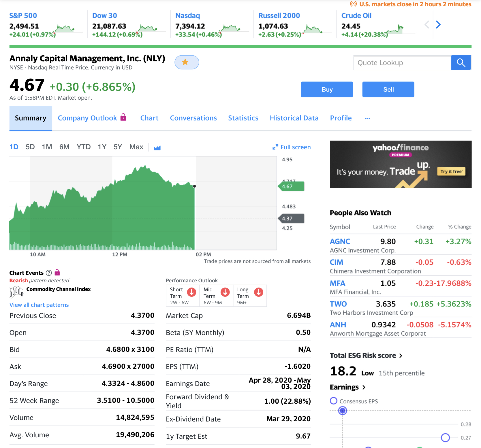Select the 5D chart range
Screen dimensions: 481x448
point(30,147)
